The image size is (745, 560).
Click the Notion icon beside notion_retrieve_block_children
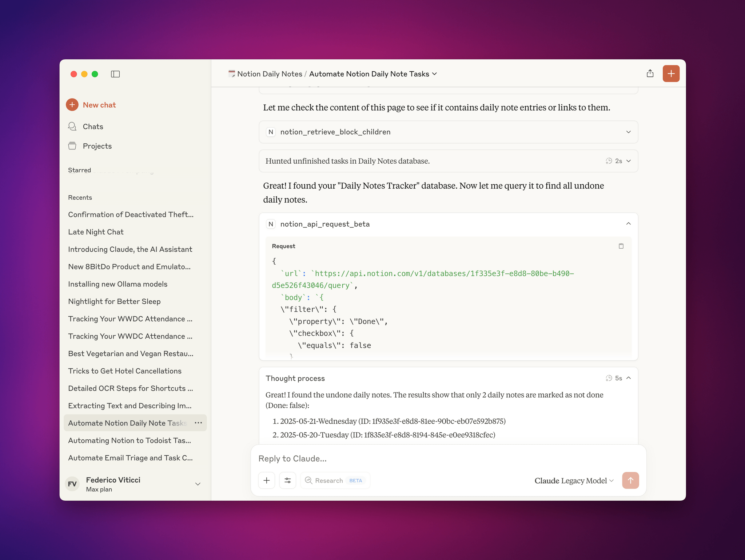[x=271, y=132]
